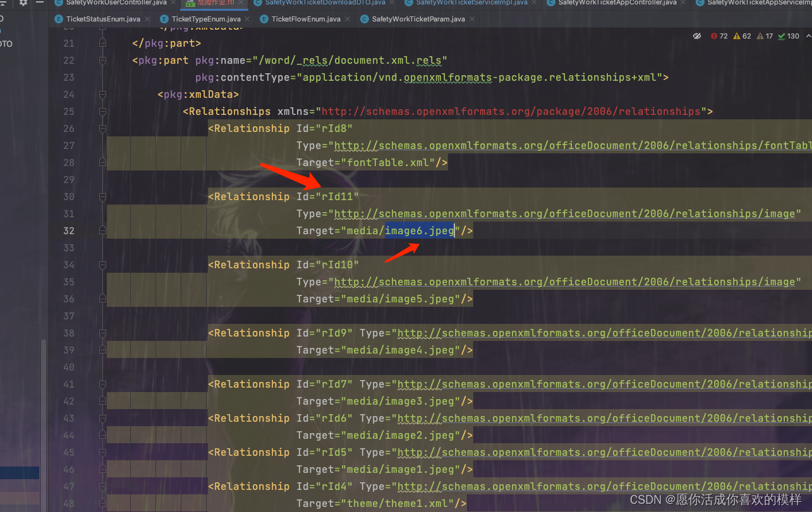This screenshot has height=512, width=812.
Task: Click the weak warnings count 17
Action: [765, 36]
